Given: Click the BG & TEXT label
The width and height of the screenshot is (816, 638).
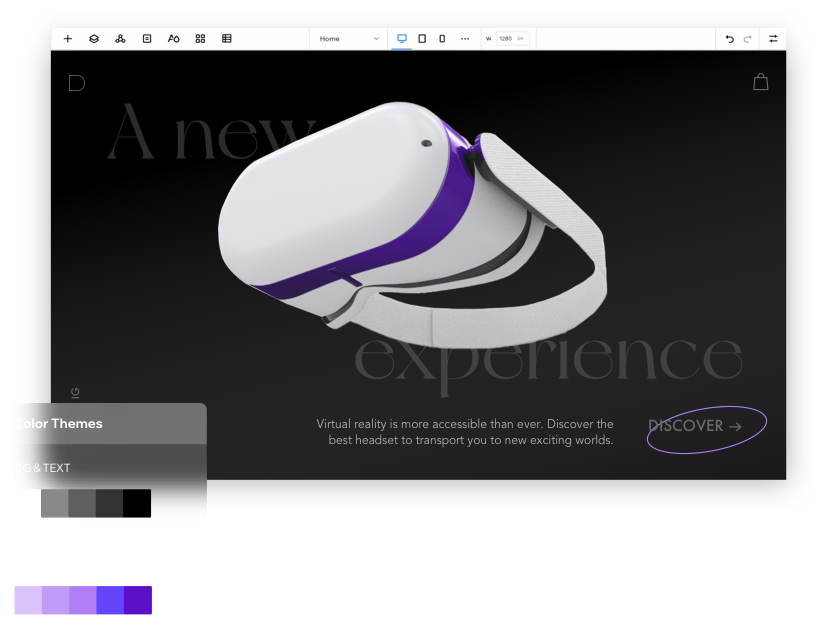Looking at the screenshot, I should tap(43, 468).
